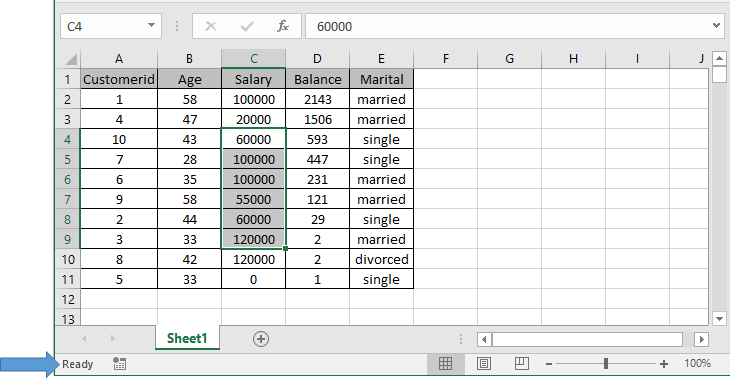Open the Name Box dropdown arrow
Viewport: 730px width, 379px height.
click(151, 26)
